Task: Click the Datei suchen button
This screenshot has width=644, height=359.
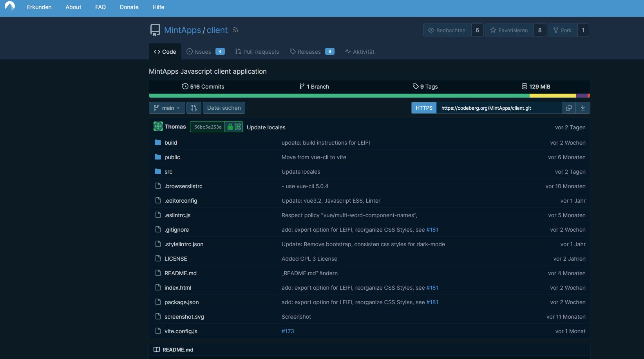Action: tap(224, 108)
